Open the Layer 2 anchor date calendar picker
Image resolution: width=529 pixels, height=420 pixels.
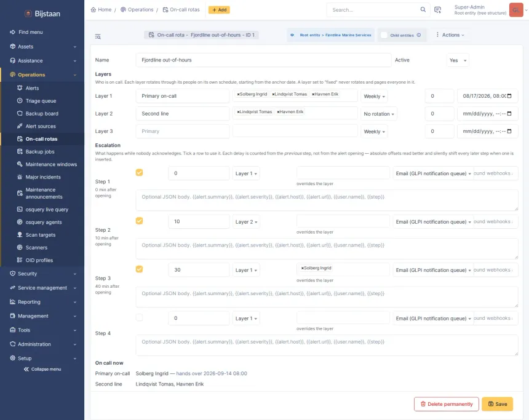pyautogui.click(x=509, y=113)
